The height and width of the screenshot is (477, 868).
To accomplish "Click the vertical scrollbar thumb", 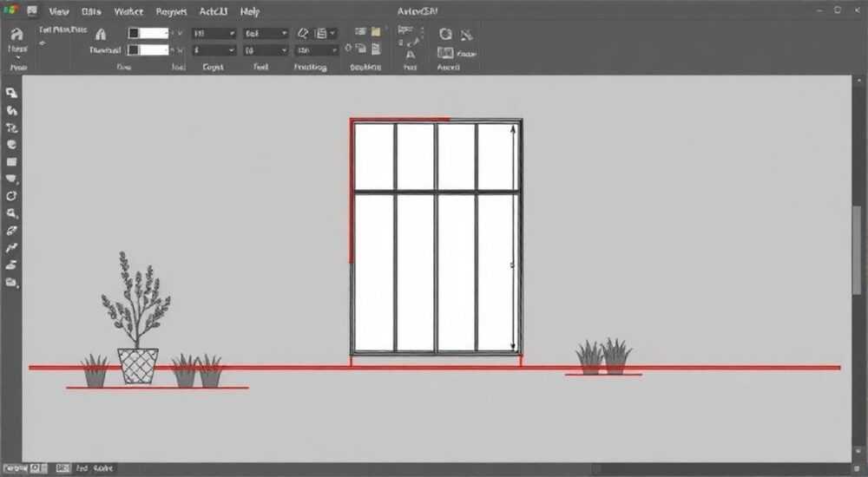I will [x=858, y=251].
